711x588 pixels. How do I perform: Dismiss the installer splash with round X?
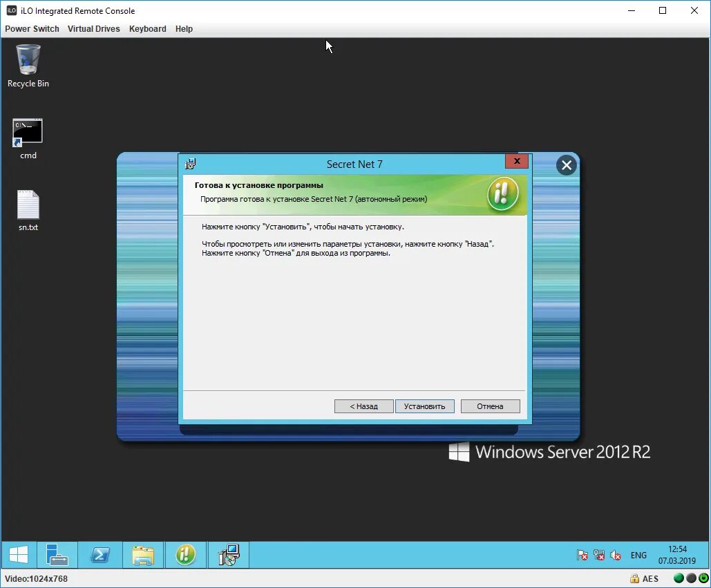point(567,165)
